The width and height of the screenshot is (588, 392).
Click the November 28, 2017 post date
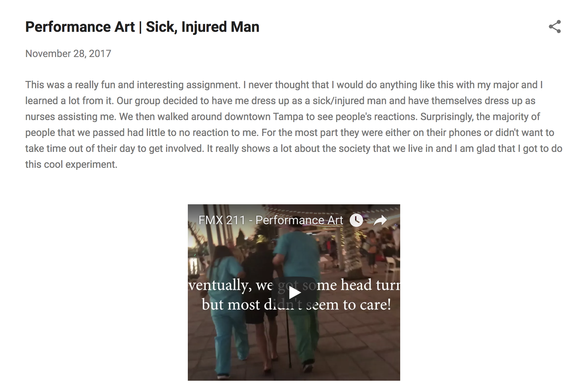click(x=68, y=54)
